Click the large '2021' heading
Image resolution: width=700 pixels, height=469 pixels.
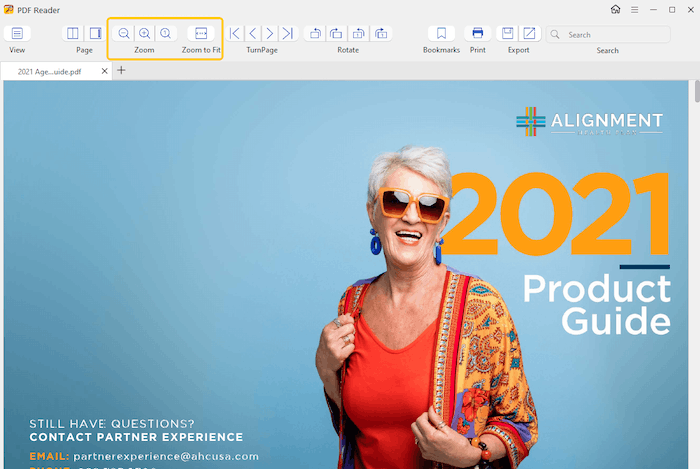click(555, 215)
